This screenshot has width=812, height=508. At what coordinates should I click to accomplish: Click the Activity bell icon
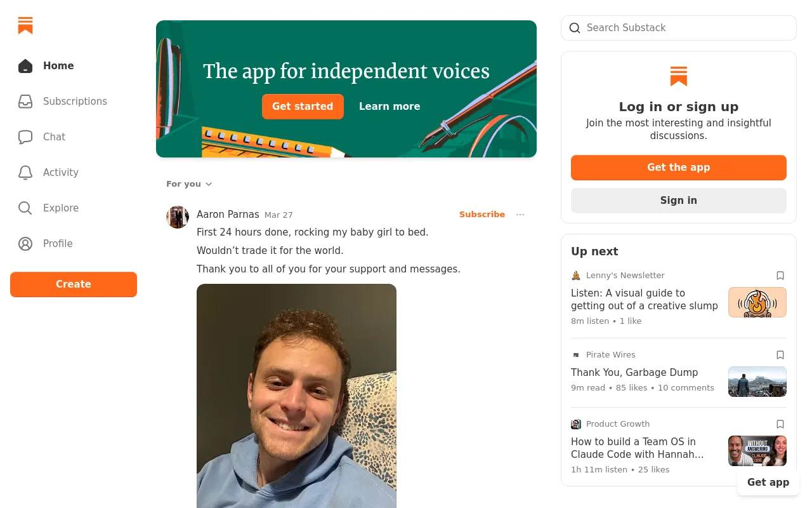(x=25, y=173)
